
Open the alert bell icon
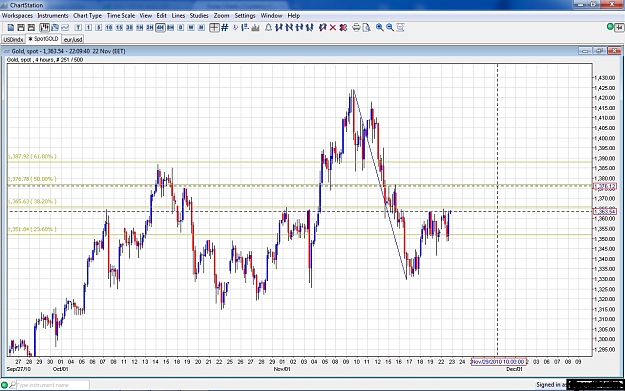click(x=268, y=28)
